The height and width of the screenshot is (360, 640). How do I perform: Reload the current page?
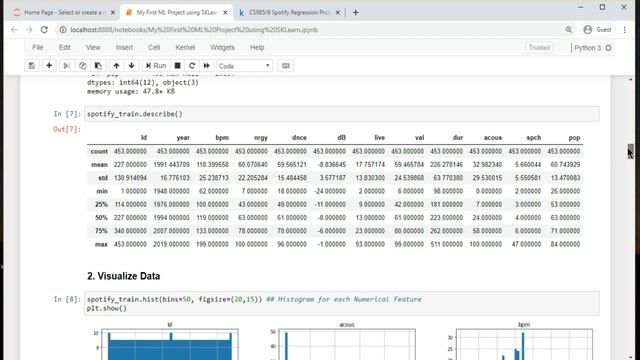pos(44,30)
